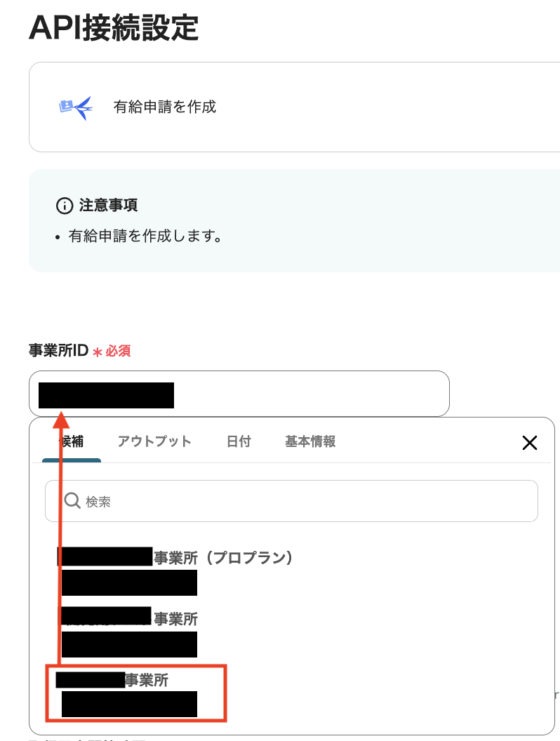Click the circled i information symbol
560x741 pixels.
click(x=64, y=206)
